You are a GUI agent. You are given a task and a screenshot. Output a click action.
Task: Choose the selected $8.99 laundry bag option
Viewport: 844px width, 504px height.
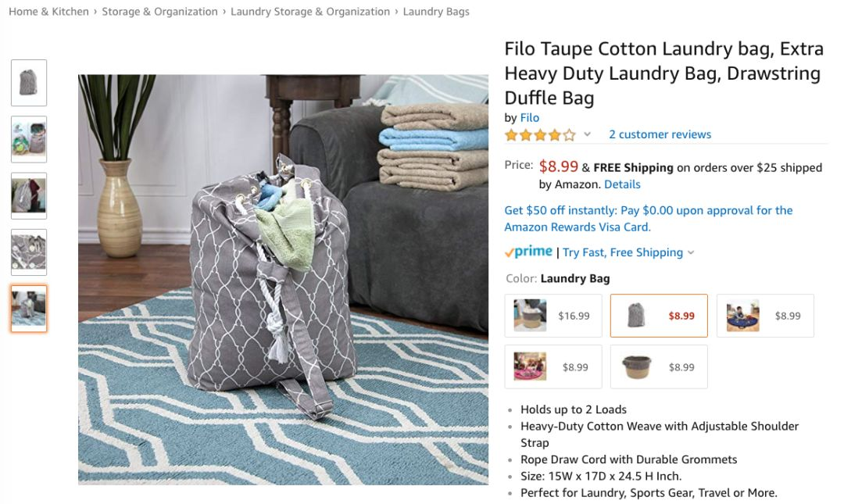pyautogui.click(x=659, y=316)
